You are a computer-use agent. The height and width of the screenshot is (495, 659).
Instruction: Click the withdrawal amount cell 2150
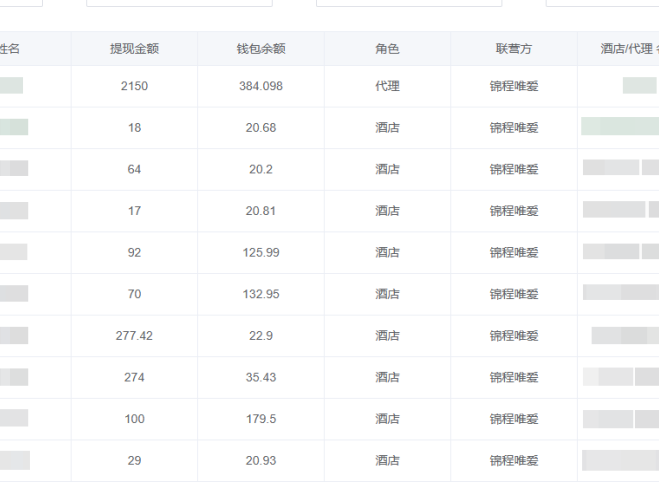pos(134,86)
